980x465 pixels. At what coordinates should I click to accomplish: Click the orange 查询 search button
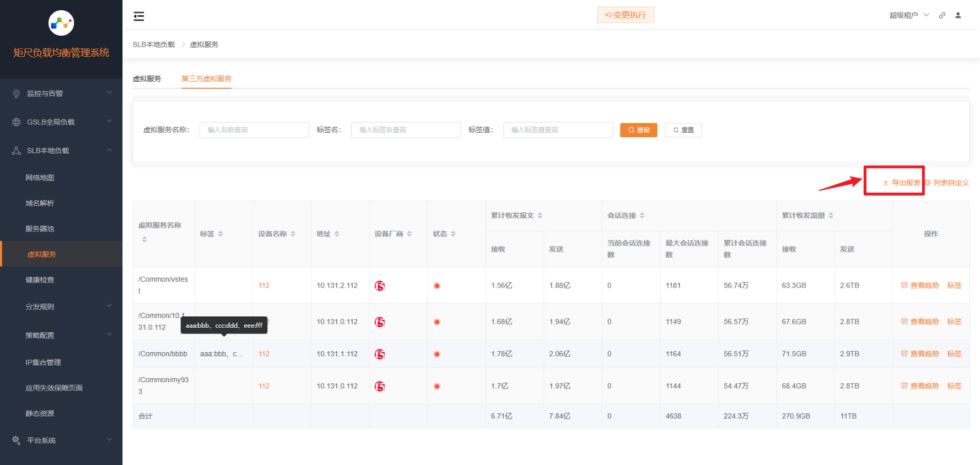639,130
